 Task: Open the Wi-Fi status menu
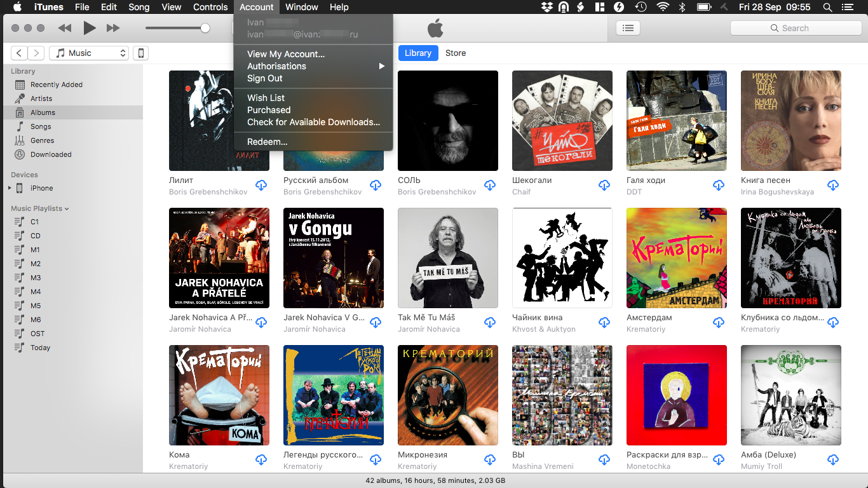[x=663, y=7]
